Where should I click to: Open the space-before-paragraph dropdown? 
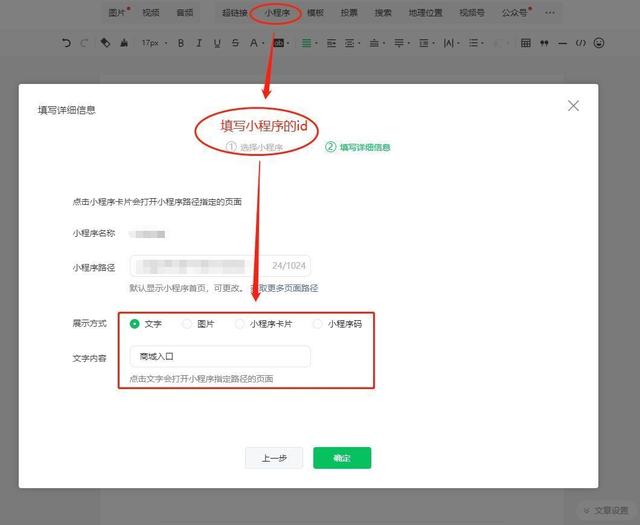click(377, 43)
